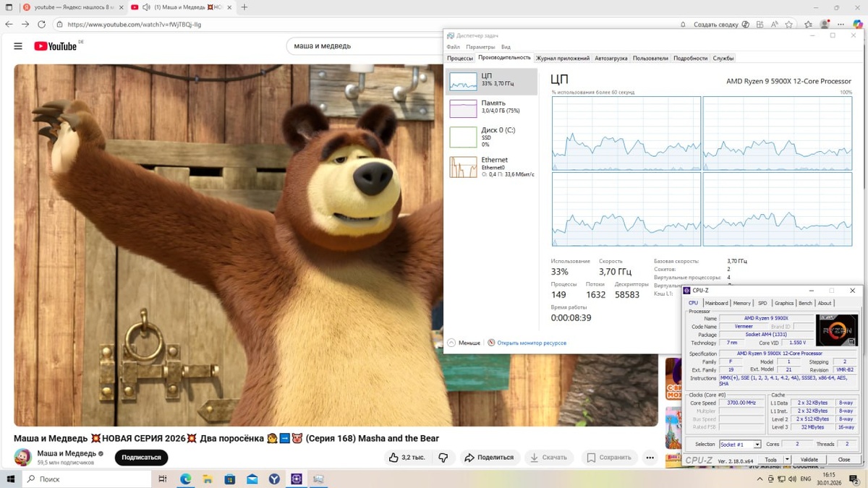Open the notification center in system tray
Viewport: 868px width, 488px height.
coord(855,479)
